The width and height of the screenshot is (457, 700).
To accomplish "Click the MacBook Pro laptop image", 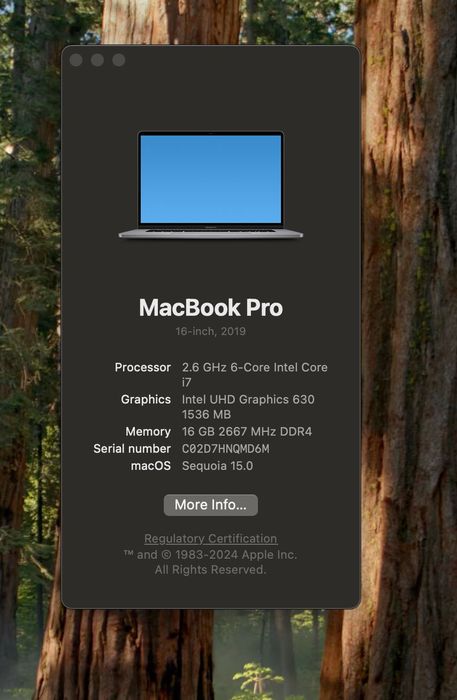I will coord(211,185).
